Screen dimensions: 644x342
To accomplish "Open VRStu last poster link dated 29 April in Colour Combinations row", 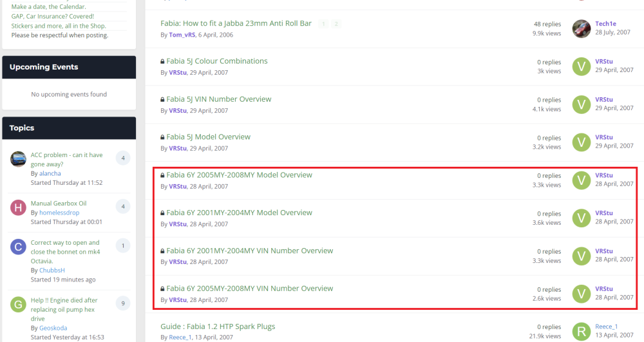I will [x=604, y=62].
